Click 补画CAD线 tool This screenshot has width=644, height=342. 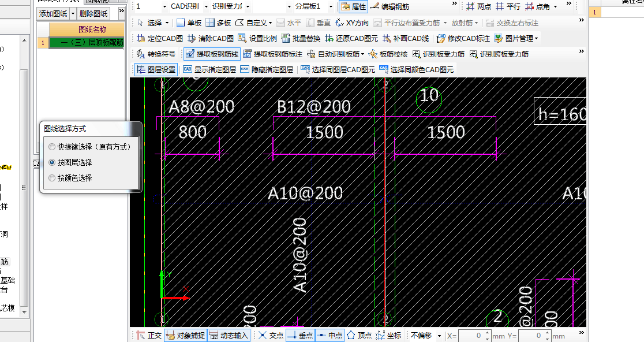pyautogui.click(x=406, y=38)
